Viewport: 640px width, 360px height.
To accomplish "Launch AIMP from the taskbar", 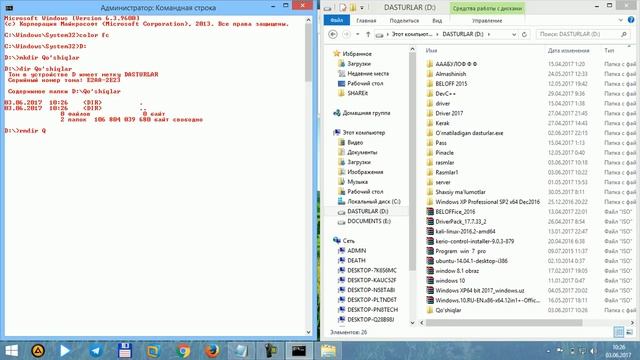I will [x=38, y=351].
